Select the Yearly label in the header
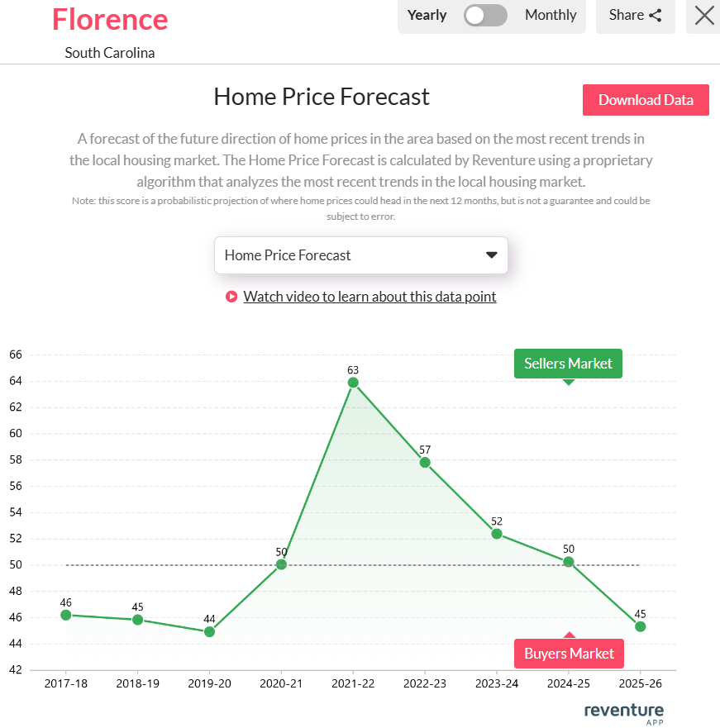 (x=427, y=15)
